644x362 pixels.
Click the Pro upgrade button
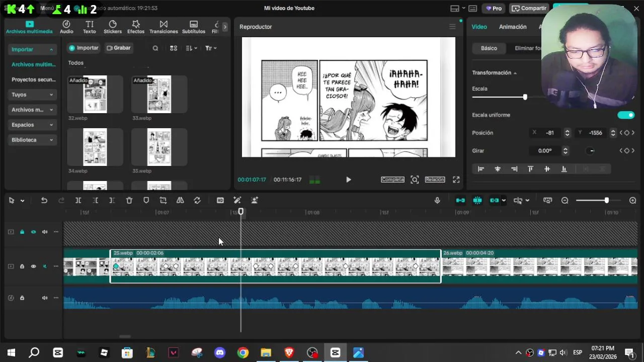(x=494, y=8)
